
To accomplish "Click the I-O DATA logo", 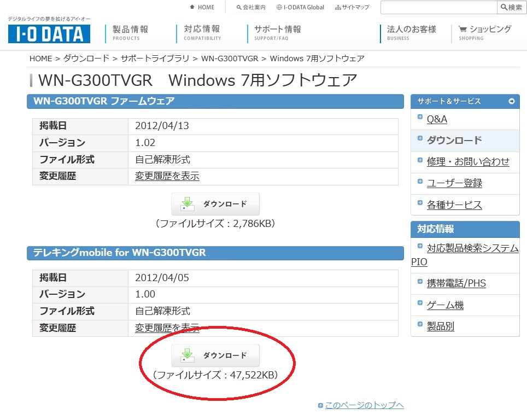I will 46,34.
